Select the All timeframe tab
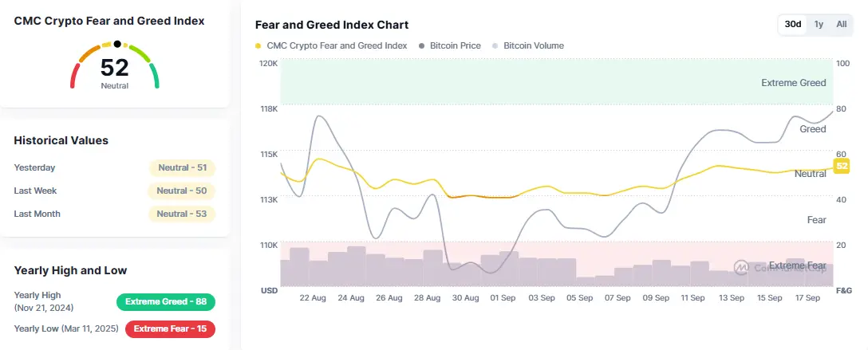This screenshot has height=350, width=868. 841,25
